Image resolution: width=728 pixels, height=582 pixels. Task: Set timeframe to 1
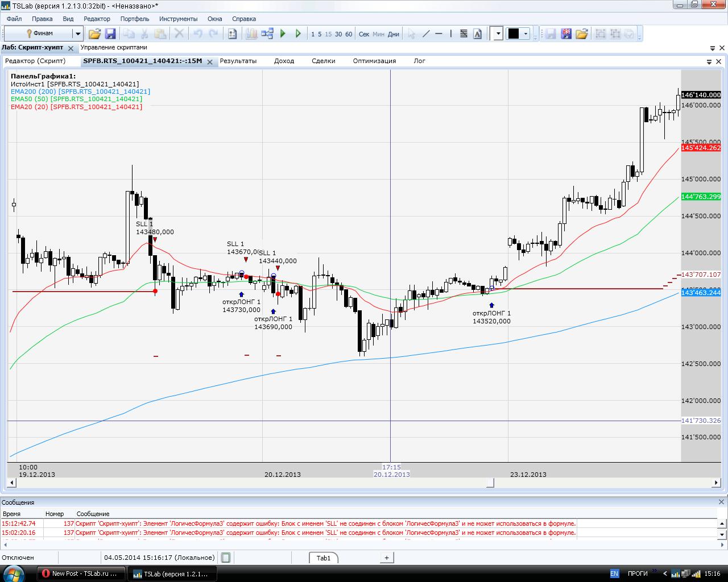(x=313, y=34)
